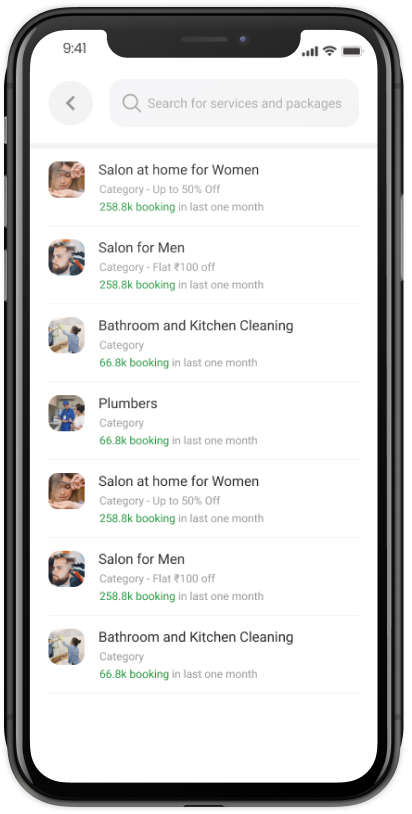Select first Salon for Men title
This screenshot has width=412, height=814.
click(x=142, y=248)
